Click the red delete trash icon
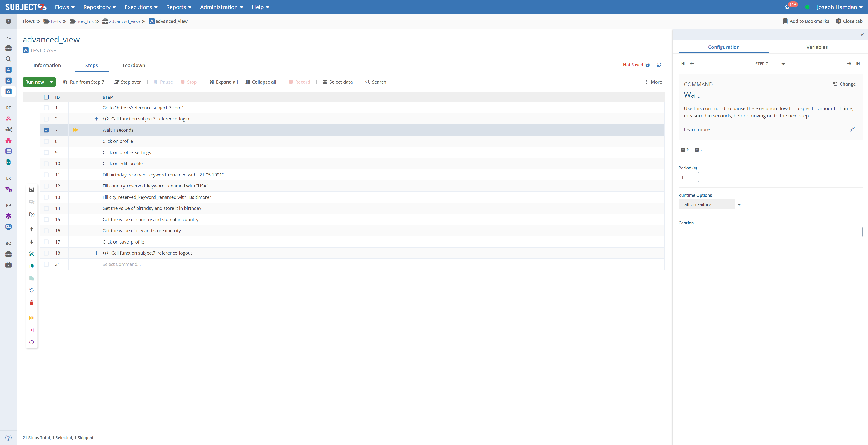The height and width of the screenshot is (445, 868). pos(31,303)
